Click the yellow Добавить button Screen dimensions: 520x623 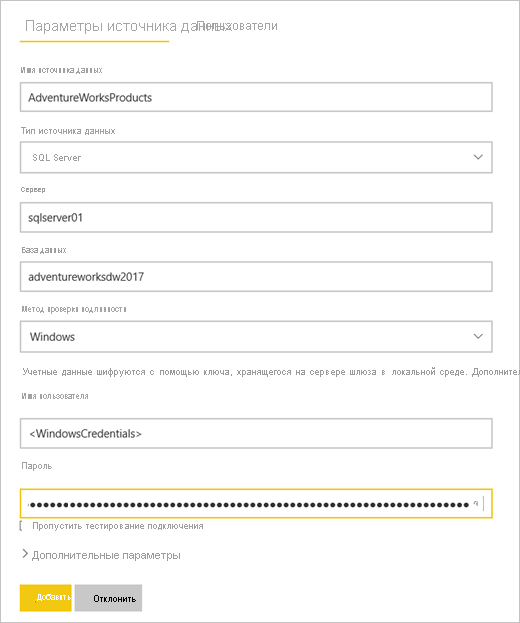[x=46, y=598]
